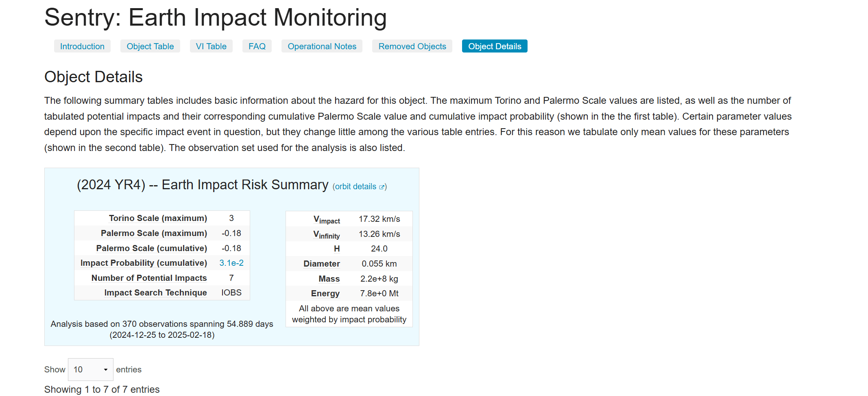
Task: Go to the VI Table tab
Action: tap(211, 46)
